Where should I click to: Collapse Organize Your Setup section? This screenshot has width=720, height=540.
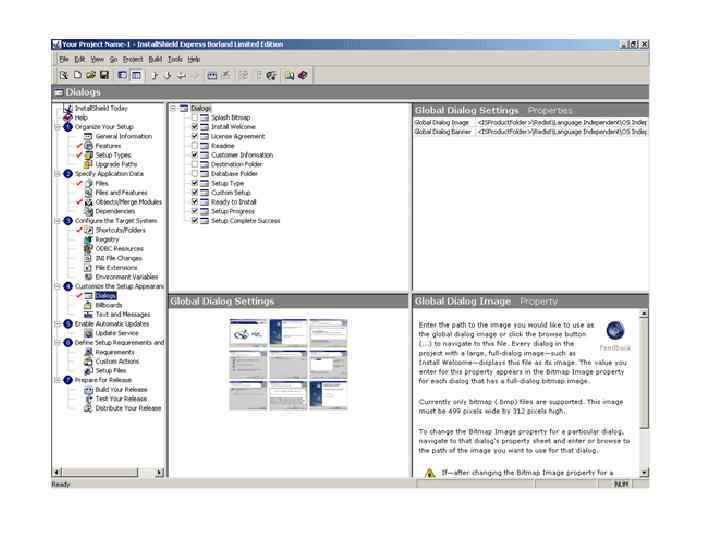(57, 127)
